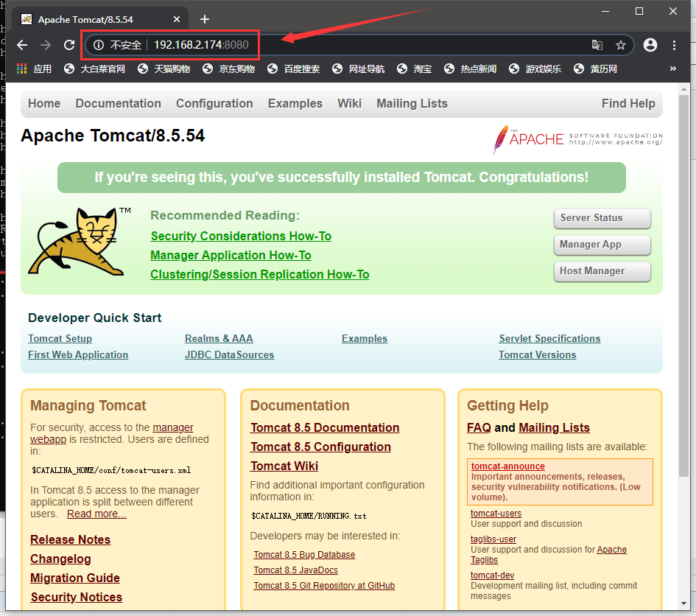The width and height of the screenshot is (696, 616).
Task: Open Configuration in Tomcat navigation
Action: point(214,103)
